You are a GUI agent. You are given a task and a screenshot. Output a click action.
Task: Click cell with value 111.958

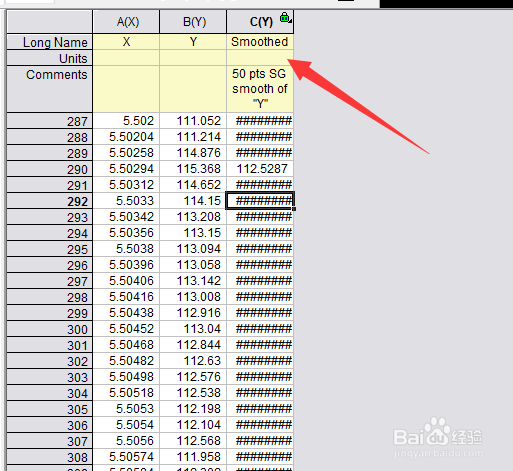click(193, 457)
